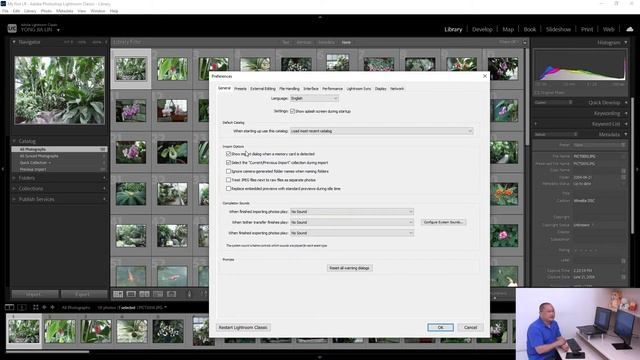Confirm preferences with OK button

(x=440, y=327)
